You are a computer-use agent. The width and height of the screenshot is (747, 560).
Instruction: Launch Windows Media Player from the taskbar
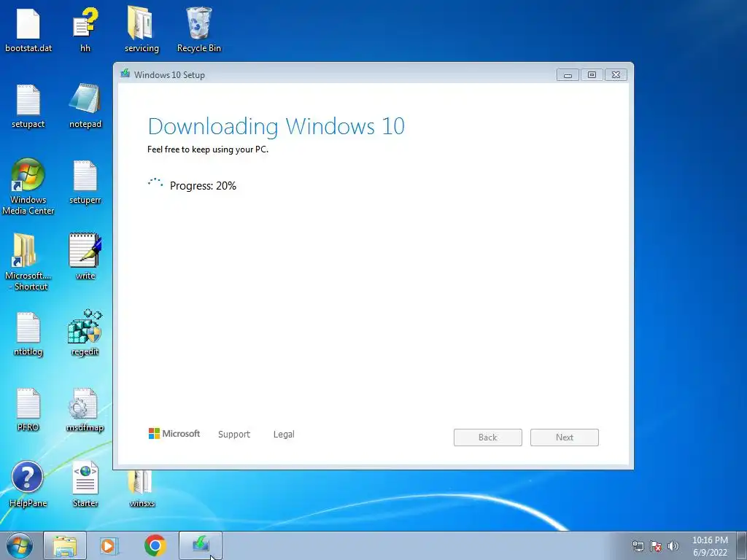pyautogui.click(x=109, y=545)
